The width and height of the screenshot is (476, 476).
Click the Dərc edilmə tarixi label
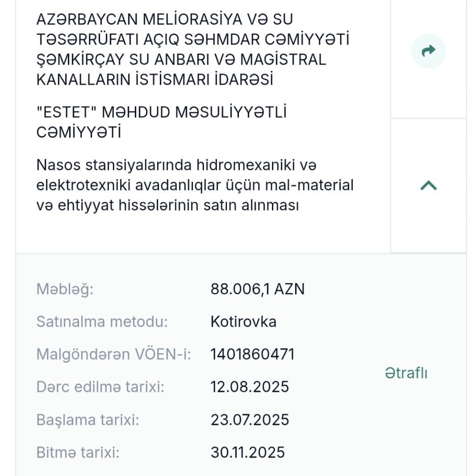pyautogui.click(x=100, y=387)
